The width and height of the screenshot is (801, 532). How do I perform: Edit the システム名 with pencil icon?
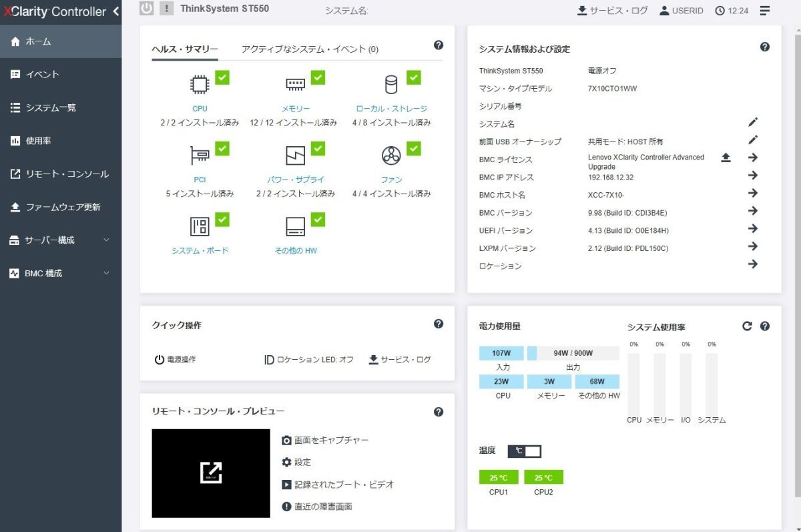tap(753, 122)
